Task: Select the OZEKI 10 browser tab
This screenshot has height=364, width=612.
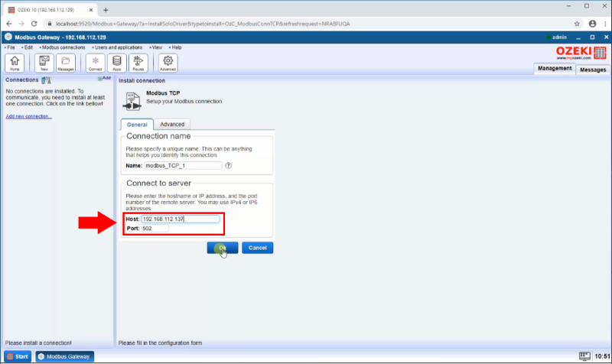Action: point(50,10)
